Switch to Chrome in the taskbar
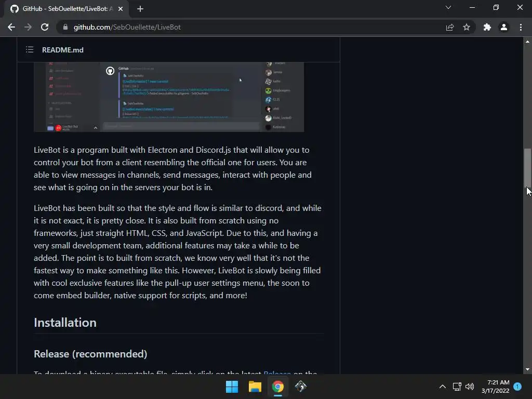The image size is (532, 399). tap(278, 387)
